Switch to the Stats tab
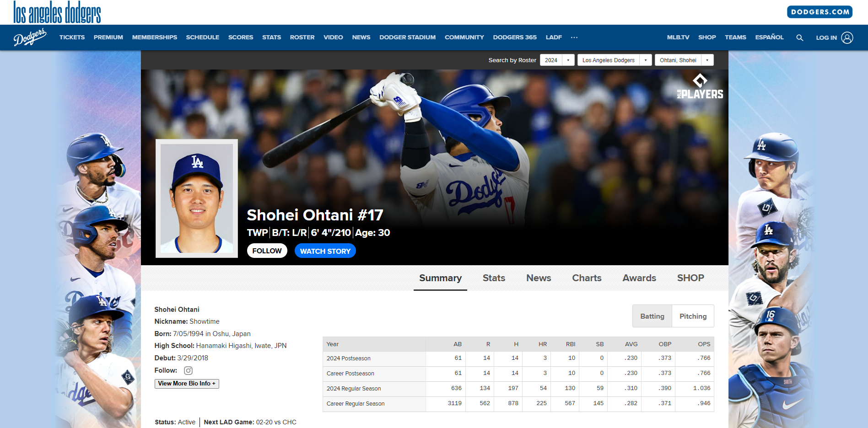The width and height of the screenshot is (868, 428). tap(494, 278)
